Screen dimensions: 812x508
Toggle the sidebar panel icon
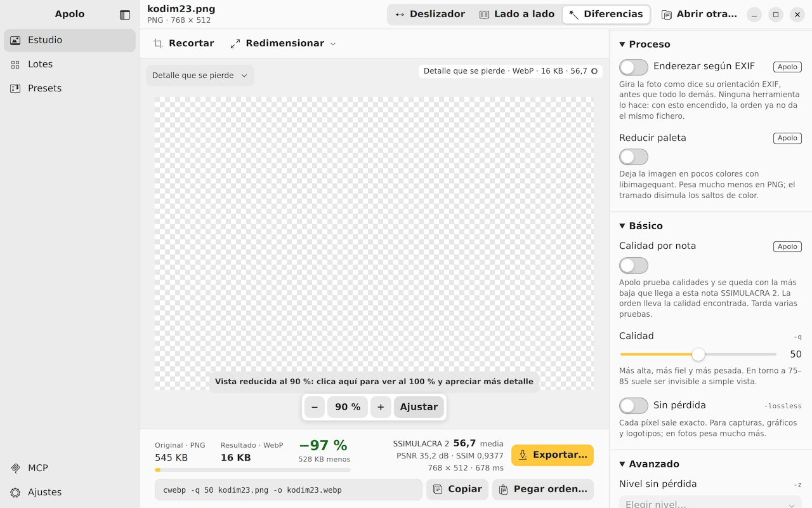pyautogui.click(x=125, y=15)
